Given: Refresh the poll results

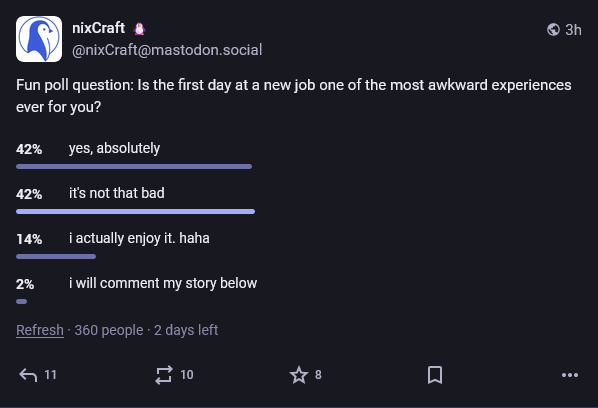Looking at the screenshot, I should [40, 330].
